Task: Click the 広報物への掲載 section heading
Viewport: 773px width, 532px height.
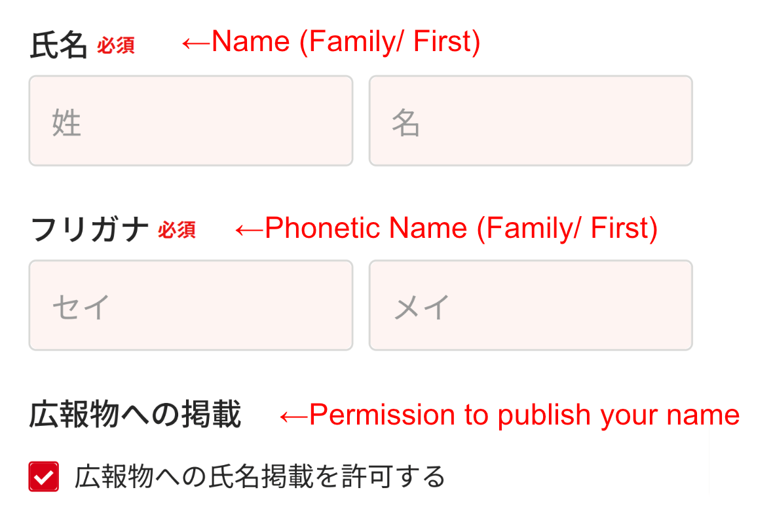Action: pyautogui.click(x=135, y=415)
